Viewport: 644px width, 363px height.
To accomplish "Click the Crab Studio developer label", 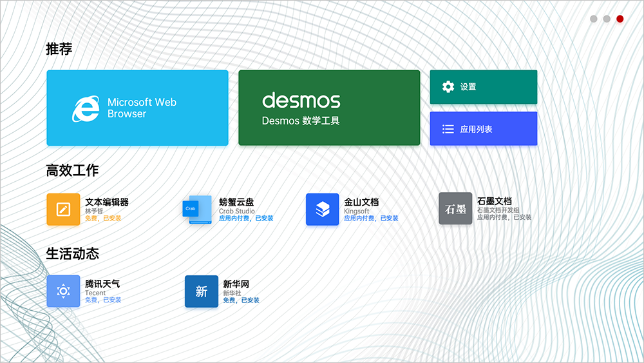I will 236,211.
